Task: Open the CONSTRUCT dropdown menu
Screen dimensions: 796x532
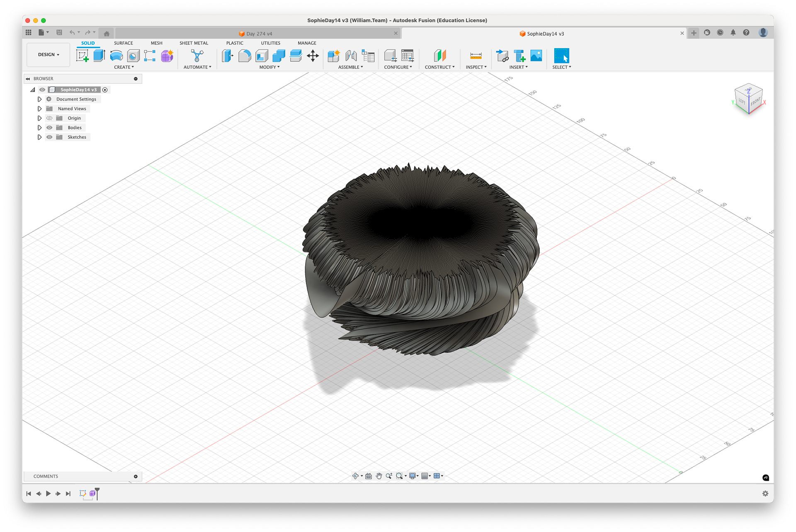Action: click(440, 67)
